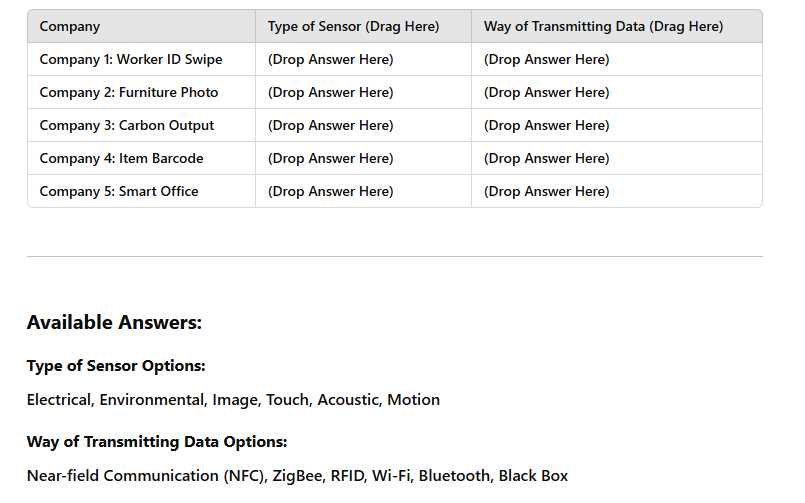Select the Black Box transmitting option
The height and width of the screenshot is (503, 805).
tap(533, 476)
